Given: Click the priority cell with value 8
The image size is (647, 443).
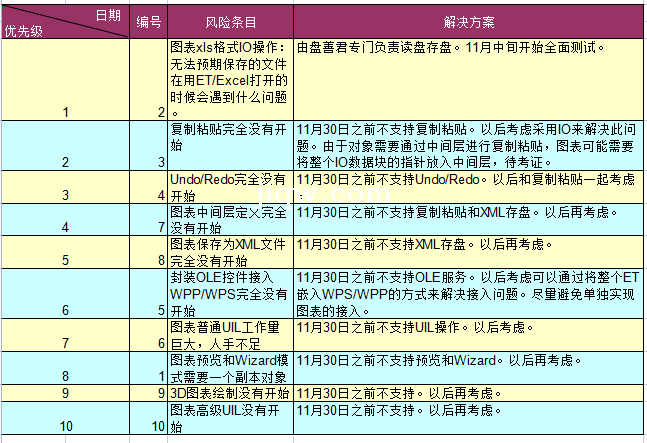Looking at the screenshot, I should 66,367.
